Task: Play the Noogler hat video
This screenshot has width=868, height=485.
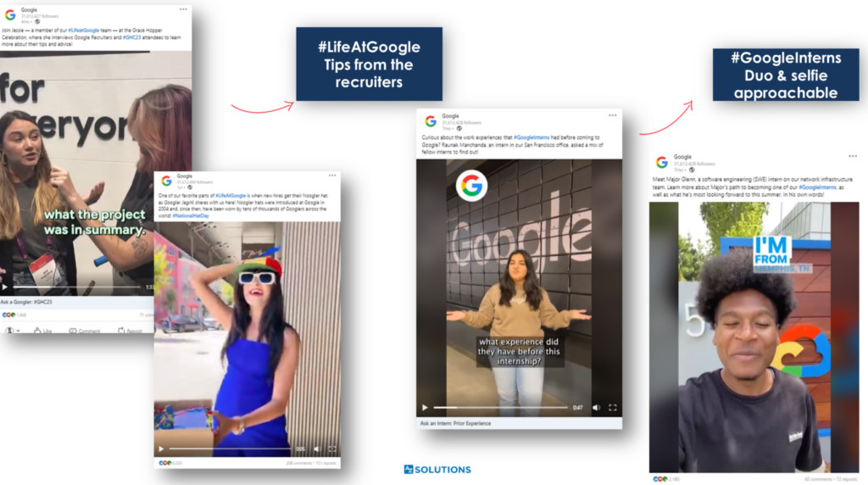Action: [x=160, y=449]
